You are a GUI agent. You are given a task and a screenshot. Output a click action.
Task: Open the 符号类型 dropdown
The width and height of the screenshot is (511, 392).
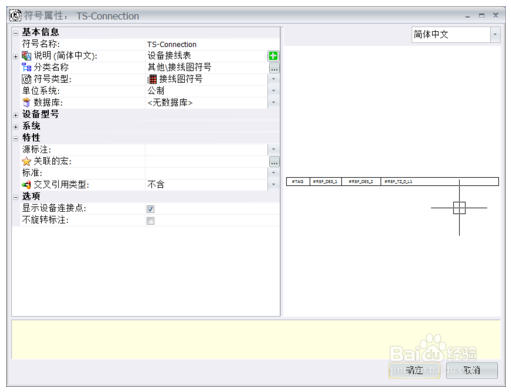coord(273,79)
